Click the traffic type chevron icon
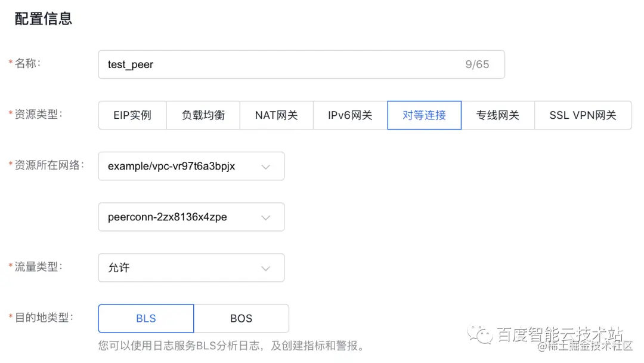 coord(266,267)
